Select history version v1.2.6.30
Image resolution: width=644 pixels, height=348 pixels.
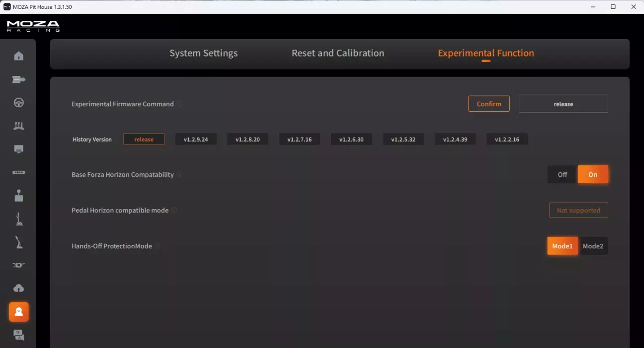coord(351,139)
